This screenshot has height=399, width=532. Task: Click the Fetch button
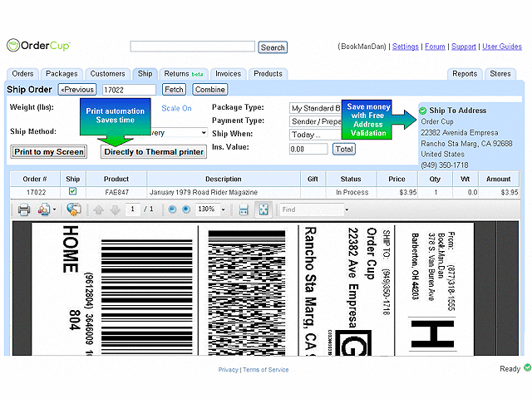point(174,90)
